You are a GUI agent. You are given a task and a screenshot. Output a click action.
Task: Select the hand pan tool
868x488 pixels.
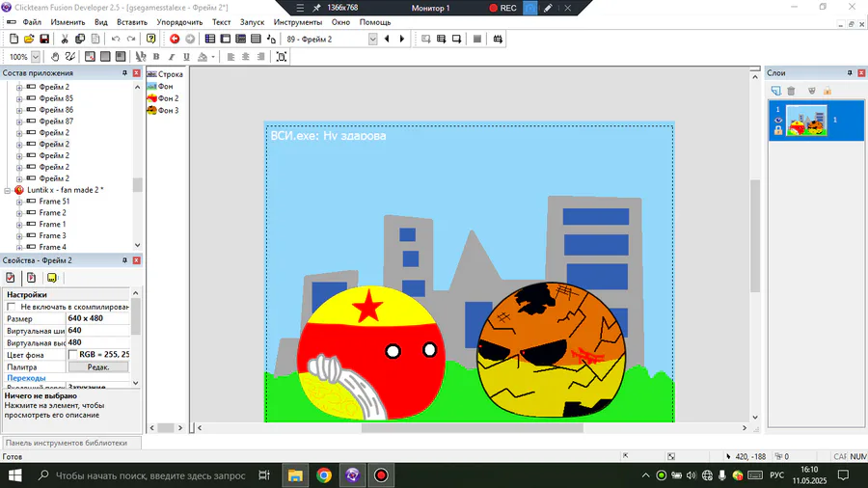55,57
